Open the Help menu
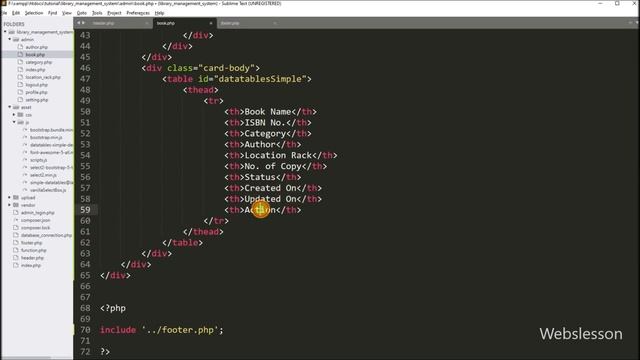640x360 pixels. [x=159, y=13]
